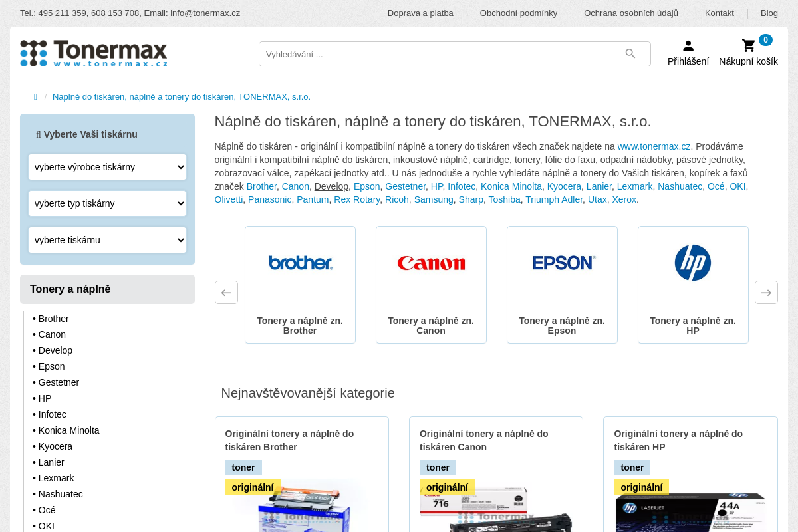This screenshot has height=532, width=798.
Task: Click the home breadcrumb icon
Action: [x=35, y=96]
